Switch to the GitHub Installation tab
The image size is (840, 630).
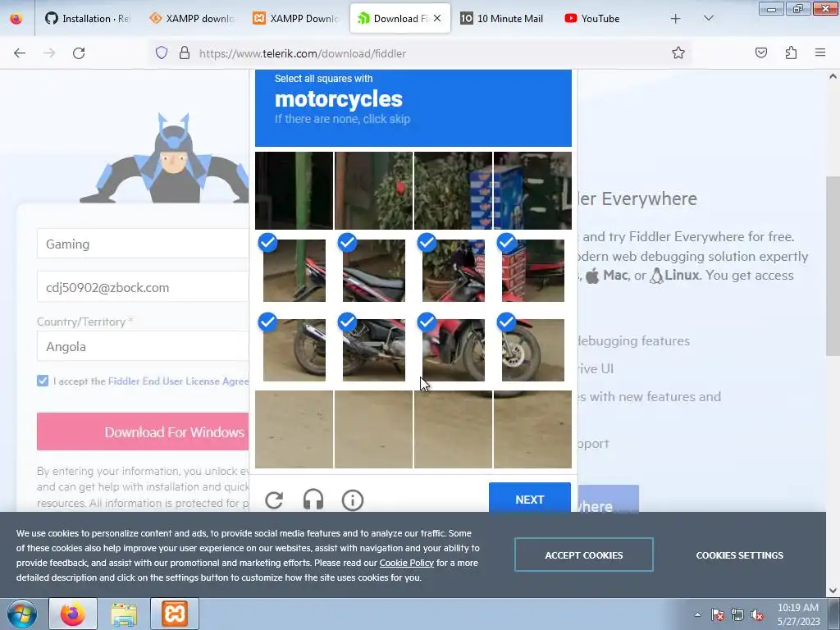click(87, 19)
